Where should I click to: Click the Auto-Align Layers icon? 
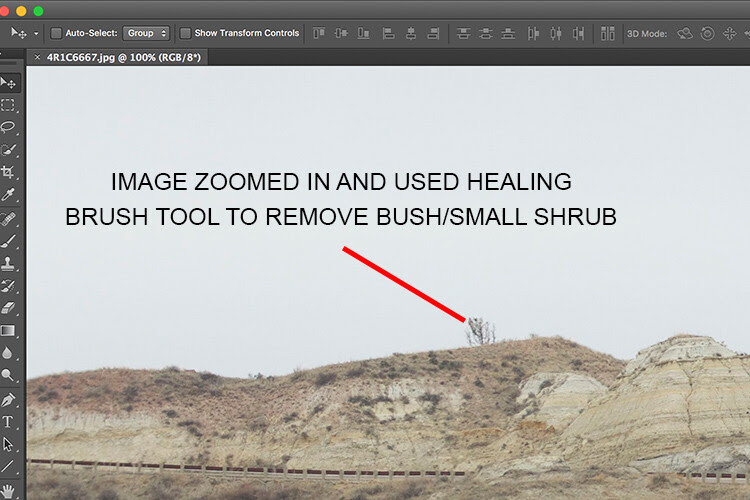[607, 33]
